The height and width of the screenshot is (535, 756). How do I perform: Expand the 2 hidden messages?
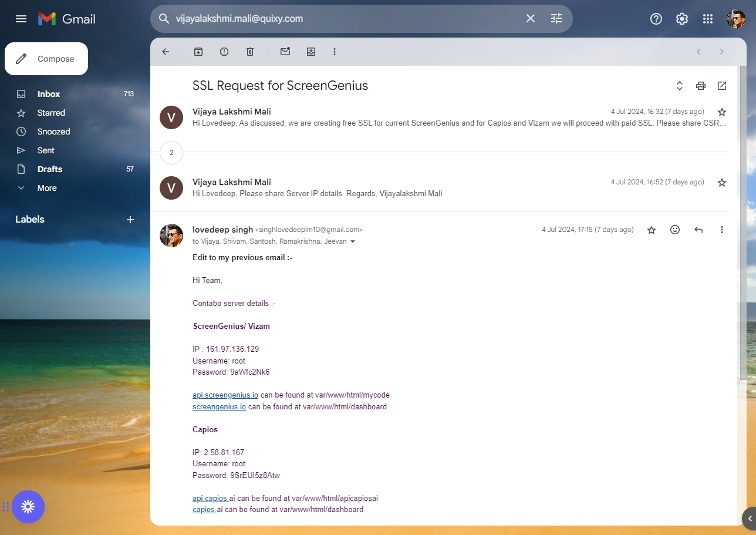tap(171, 153)
